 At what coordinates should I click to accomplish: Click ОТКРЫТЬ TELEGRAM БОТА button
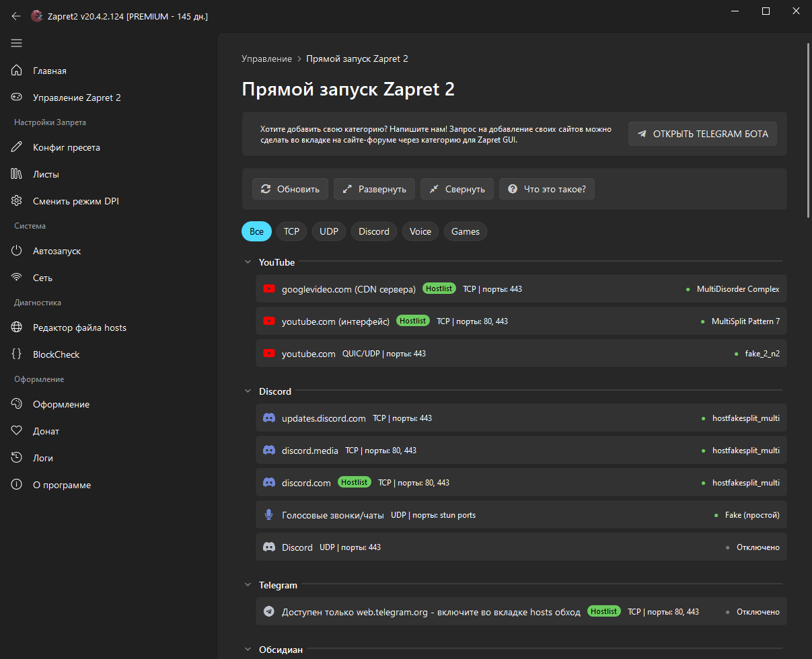pos(702,134)
